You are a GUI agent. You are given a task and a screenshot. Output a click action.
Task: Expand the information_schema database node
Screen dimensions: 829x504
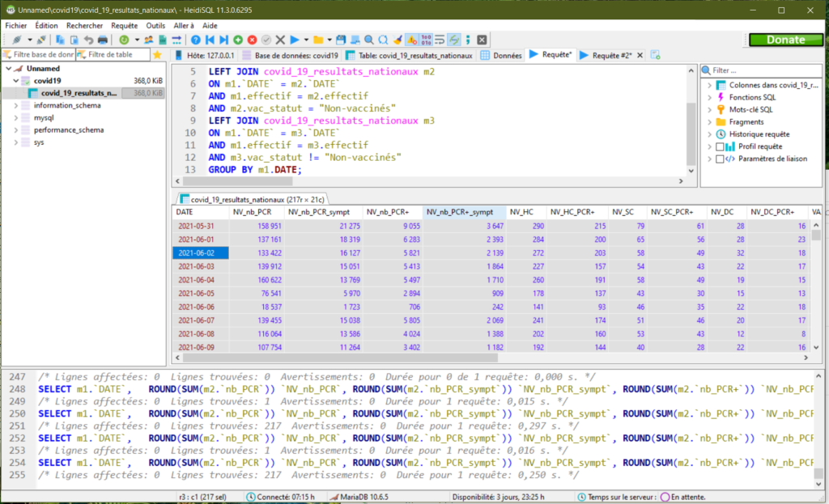(x=16, y=106)
